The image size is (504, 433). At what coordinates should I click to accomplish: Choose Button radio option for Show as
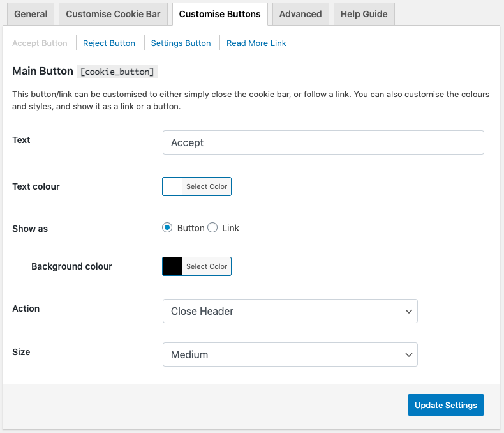coord(167,228)
